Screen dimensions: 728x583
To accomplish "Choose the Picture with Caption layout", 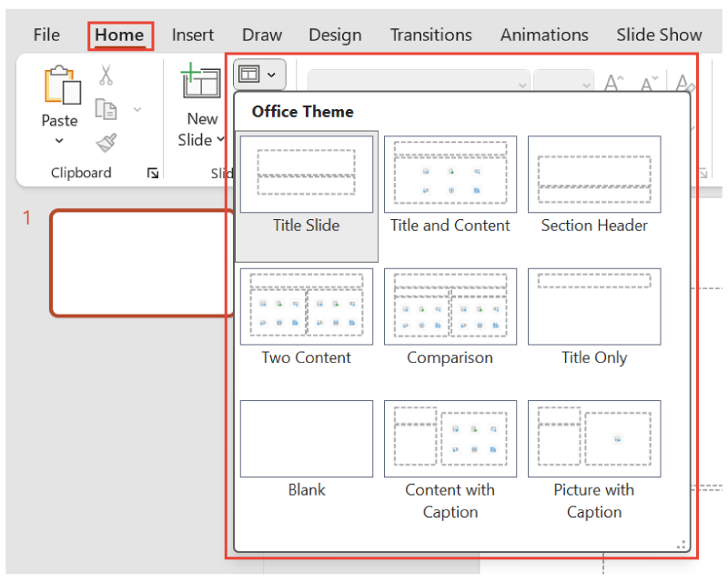I will (594, 437).
